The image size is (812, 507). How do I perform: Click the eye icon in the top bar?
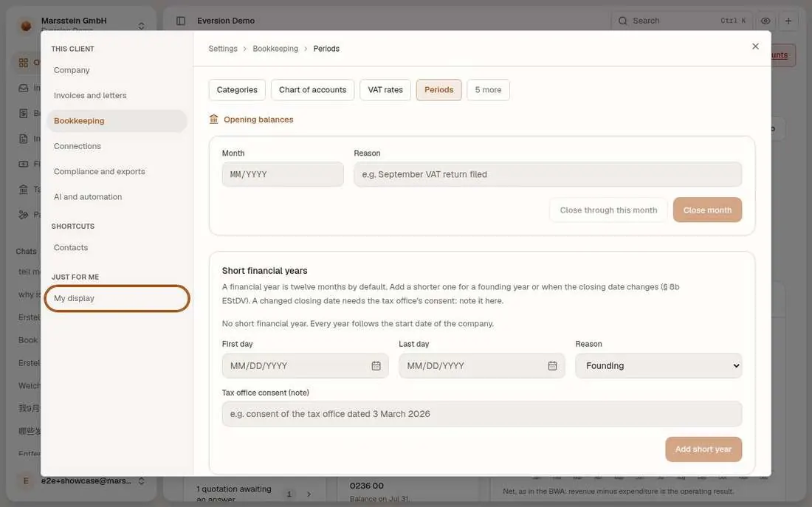(x=765, y=21)
